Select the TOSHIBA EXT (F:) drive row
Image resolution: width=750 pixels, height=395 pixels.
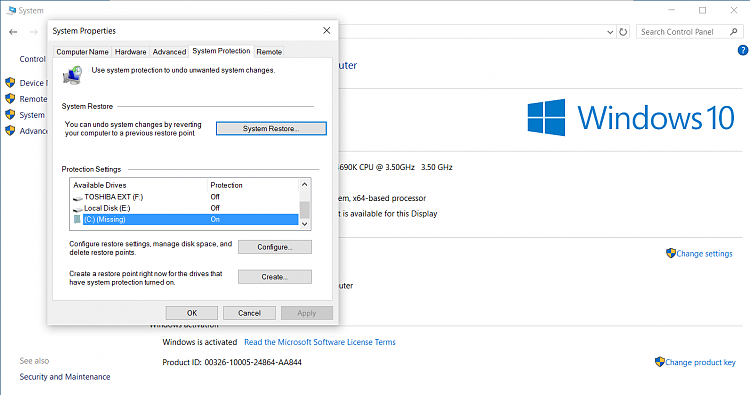(184, 197)
